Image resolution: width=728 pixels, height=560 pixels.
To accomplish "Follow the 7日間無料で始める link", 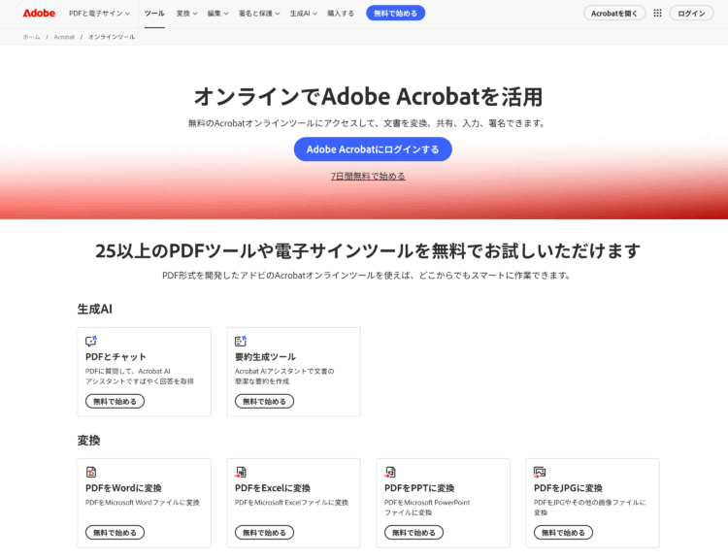I will point(368,177).
